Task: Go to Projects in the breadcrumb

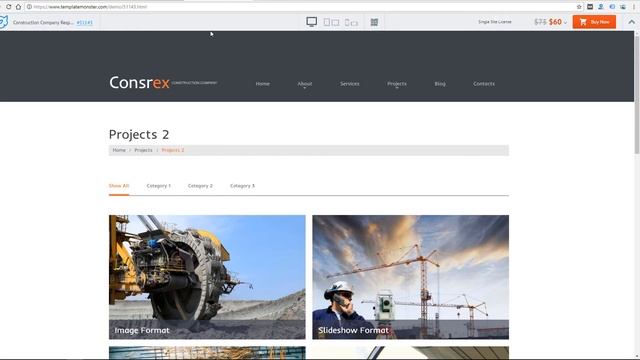Action: [143, 150]
